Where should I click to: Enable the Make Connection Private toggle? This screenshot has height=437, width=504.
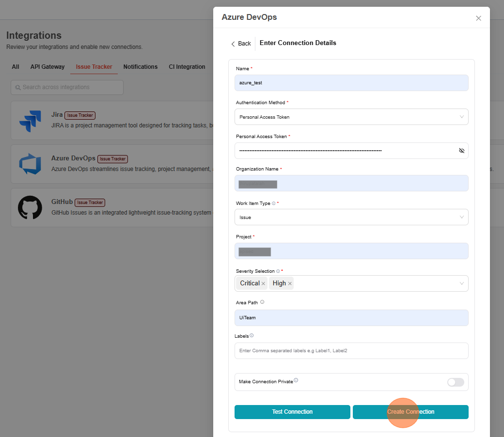[x=455, y=382]
